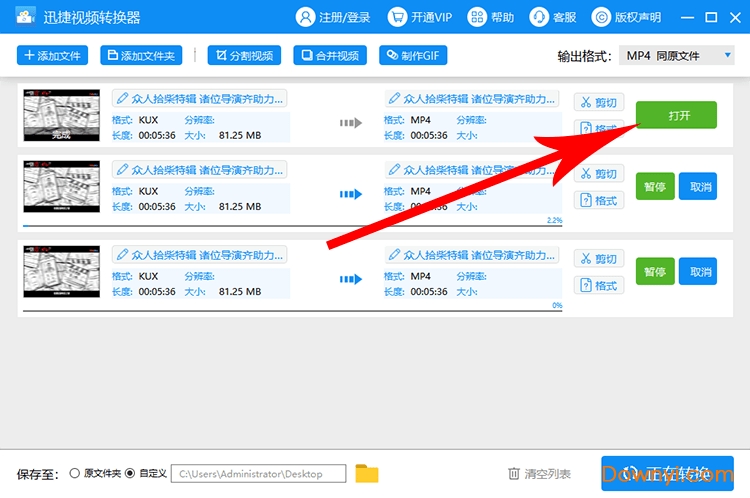This screenshot has height=498, width=750.
Task: Click the blue 正在转换 button
Action: pos(667,473)
